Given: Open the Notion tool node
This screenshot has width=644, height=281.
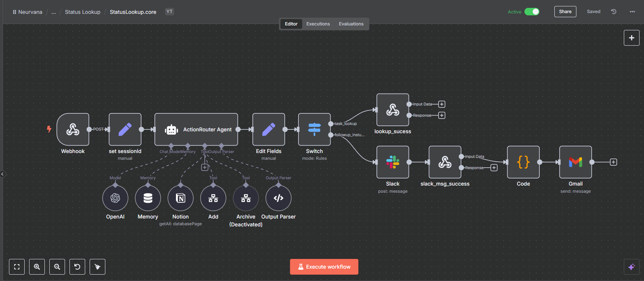Looking at the screenshot, I should pos(180,198).
